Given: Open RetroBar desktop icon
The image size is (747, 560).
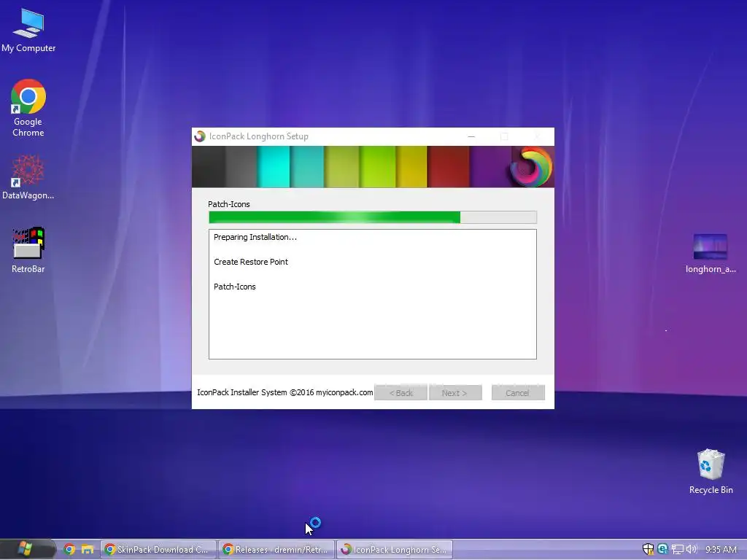Looking at the screenshot, I should click(x=28, y=250).
